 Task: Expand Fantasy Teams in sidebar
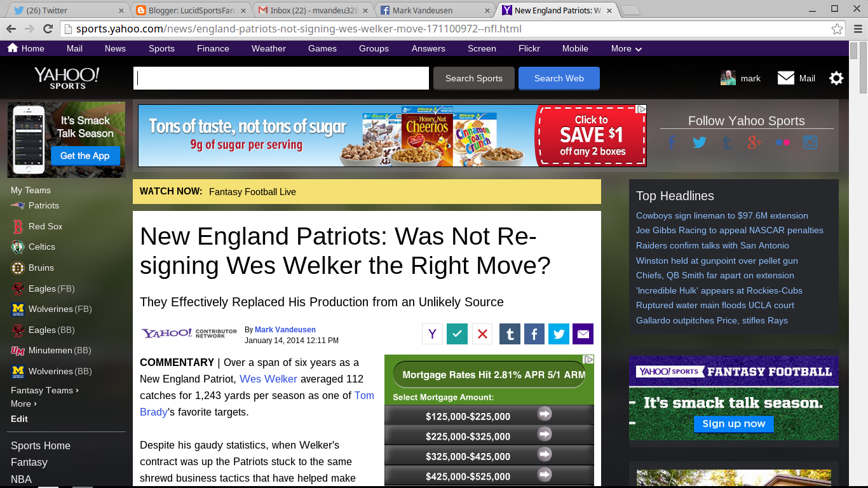pyautogui.click(x=44, y=390)
